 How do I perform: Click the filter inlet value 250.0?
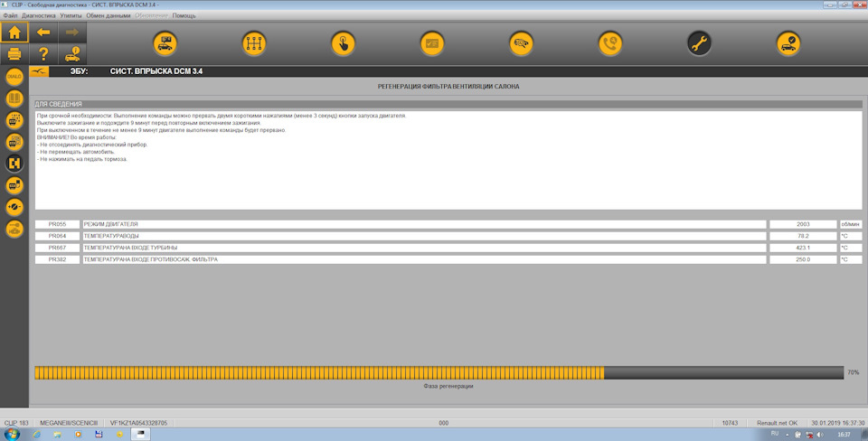tap(803, 259)
